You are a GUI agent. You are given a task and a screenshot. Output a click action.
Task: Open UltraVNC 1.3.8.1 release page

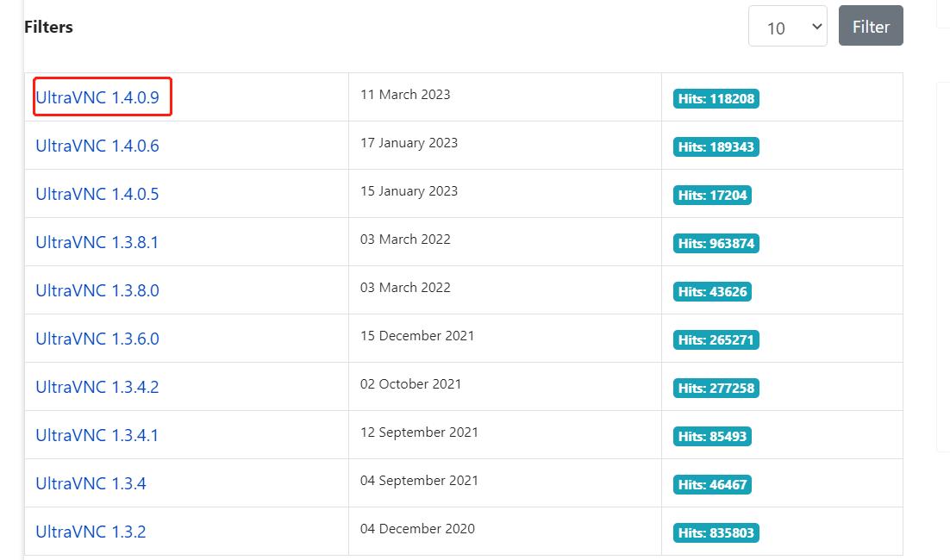click(97, 242)
